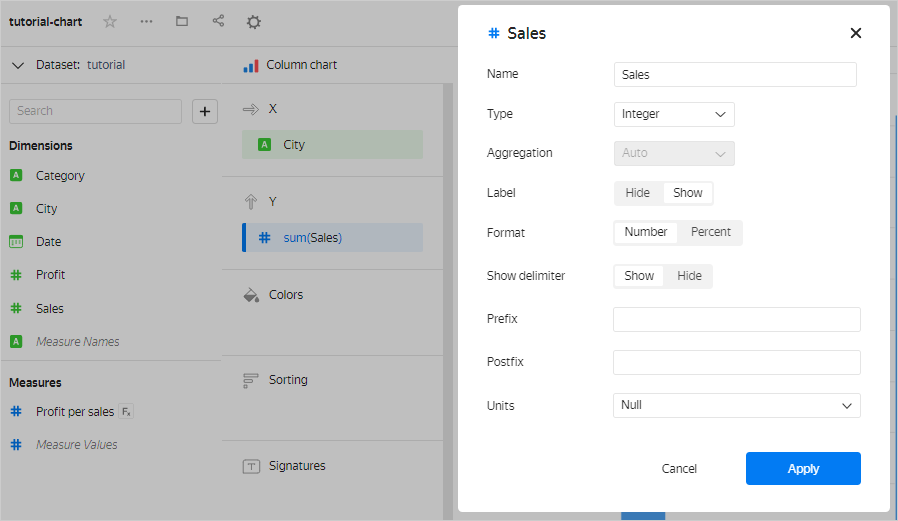
Task: Set Label toggle to Hide
Action: click(x=637, y=193)
